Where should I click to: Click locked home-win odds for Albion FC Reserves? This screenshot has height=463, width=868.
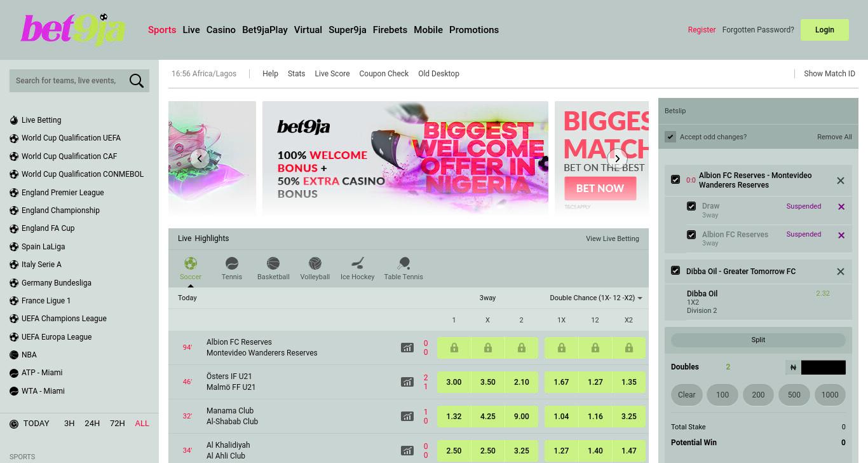click(x=454, y=348)
